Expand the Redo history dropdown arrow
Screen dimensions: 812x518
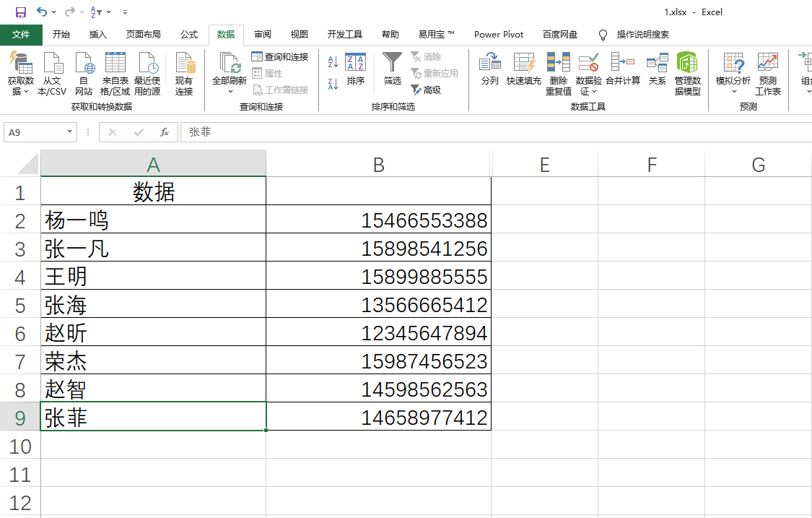click(82, 12)
